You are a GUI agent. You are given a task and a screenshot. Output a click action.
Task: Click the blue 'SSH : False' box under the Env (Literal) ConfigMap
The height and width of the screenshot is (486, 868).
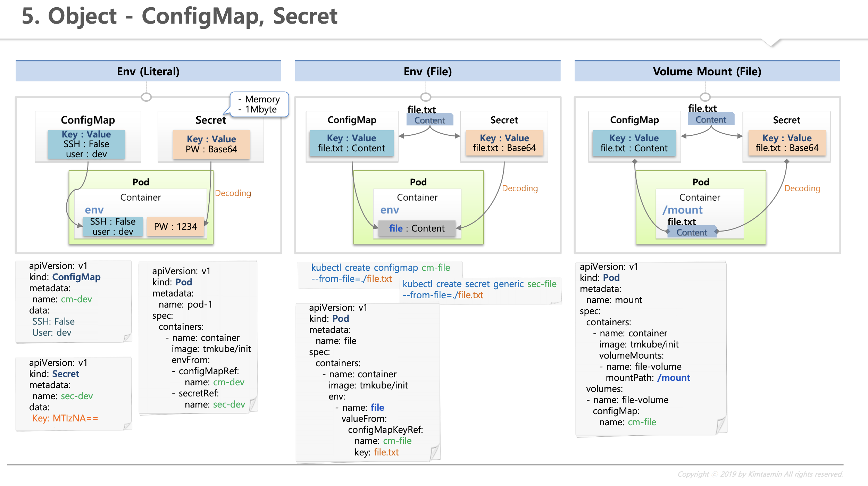86,144
